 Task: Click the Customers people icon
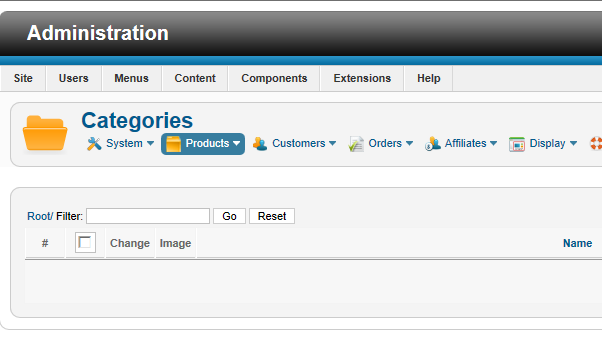tap(260, 144)
